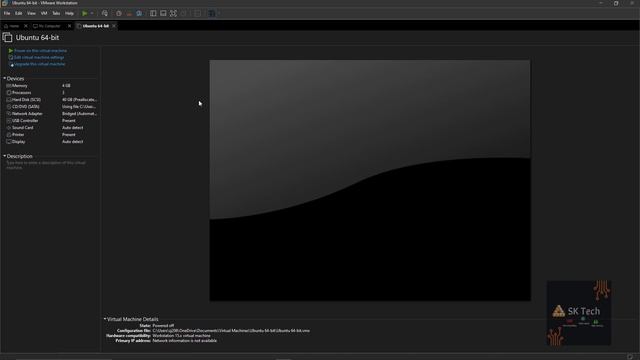Viewport: 640px width, 360px height.
Task: Open the View menu
Action: point(31,13)
